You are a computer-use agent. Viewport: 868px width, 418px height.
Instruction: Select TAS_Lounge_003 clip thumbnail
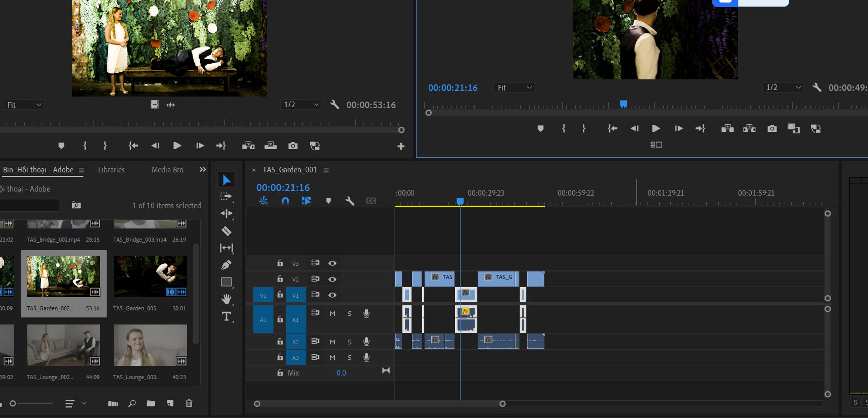[151, 345]
